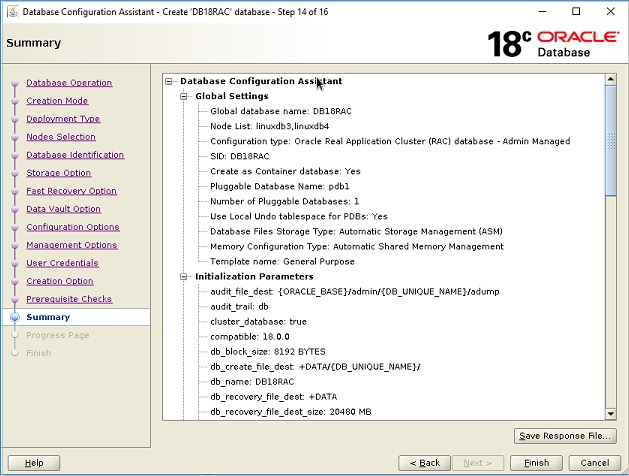Image resolution: width=629 pixels, height=476 pixels.
Task: Open Fast Recovery Option step
Action: pos(71,191)
